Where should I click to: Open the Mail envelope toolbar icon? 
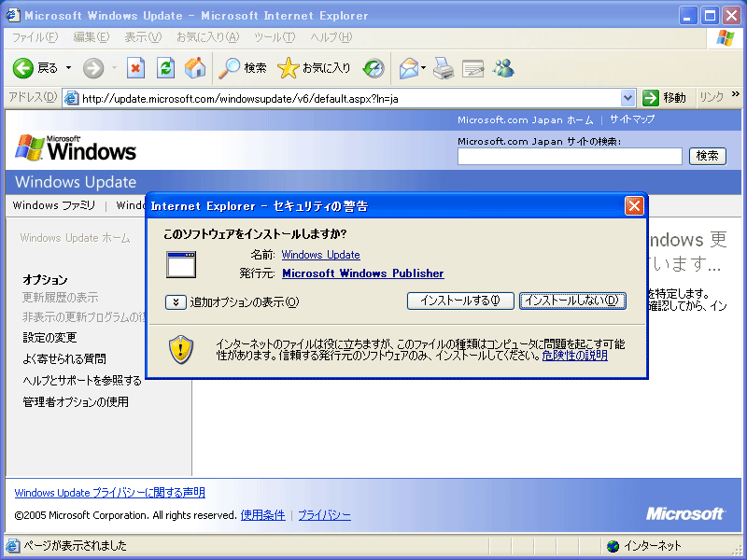pyautogui.click(x=408, y=68)
